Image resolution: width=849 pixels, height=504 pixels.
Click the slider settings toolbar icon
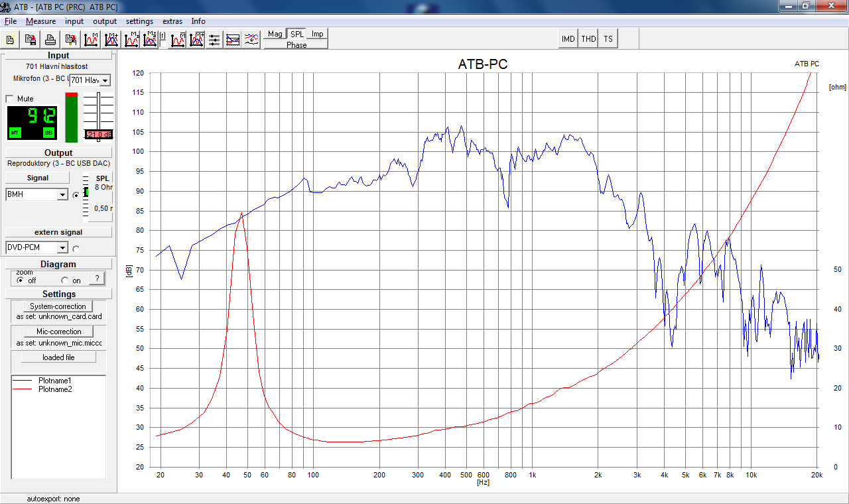click(214, 40)
